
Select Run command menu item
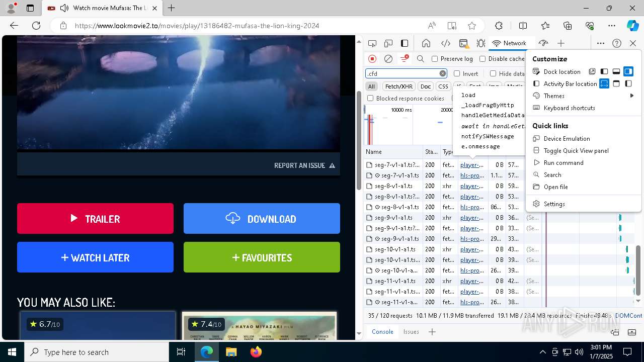584,162
